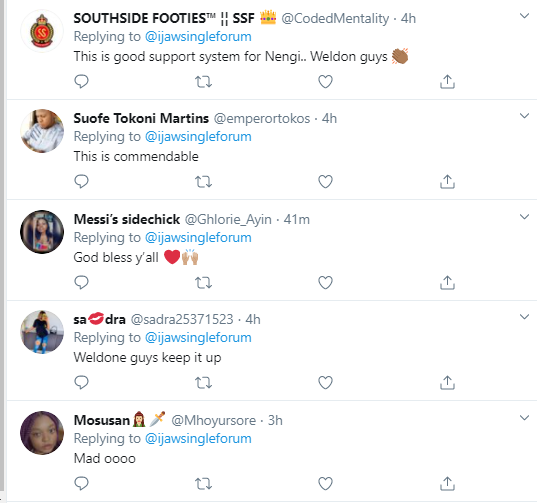The image size is (537, 503).
Task: Share the 'Weldone guys keep it up' tweet
Action: coord(447,382)
